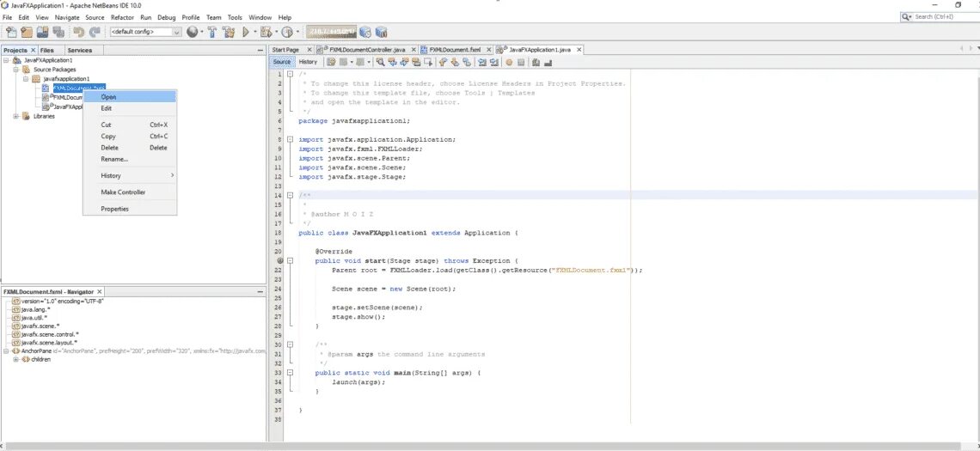This screenshot has width=980, height=451.
Task: Click the Undo arrow icon
Action: pos(79,32)
